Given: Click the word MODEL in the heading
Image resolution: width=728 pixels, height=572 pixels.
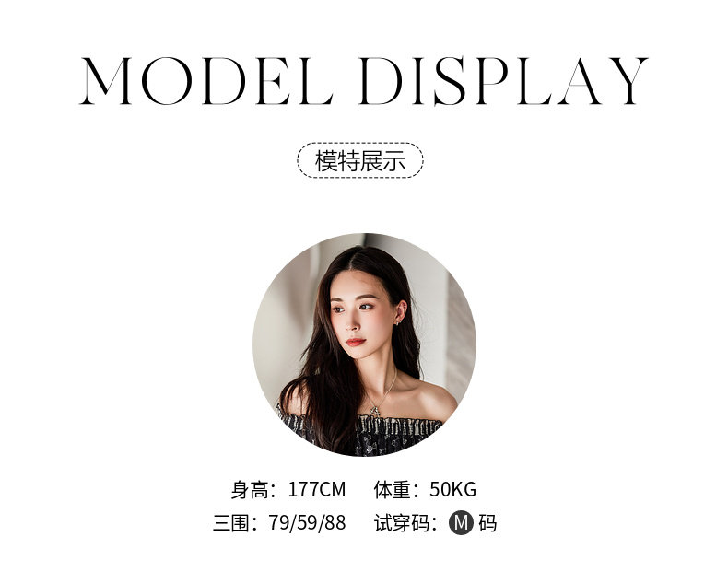Looking at the screenshot, I should click(206, 81).
